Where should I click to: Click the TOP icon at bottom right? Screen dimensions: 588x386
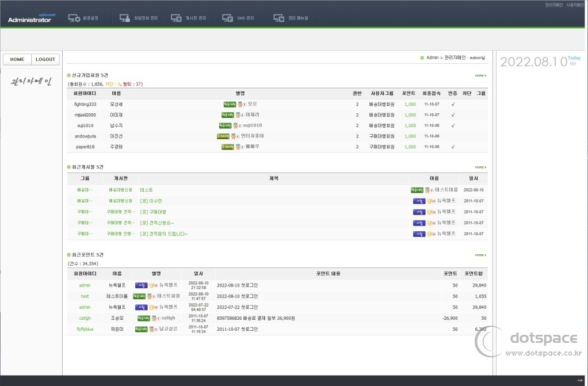coord(579,380)
